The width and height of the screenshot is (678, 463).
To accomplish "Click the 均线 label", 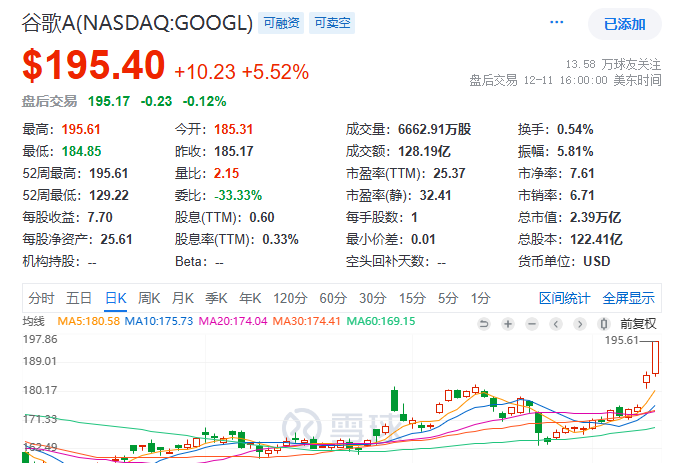I will click(x=33, y=321).
